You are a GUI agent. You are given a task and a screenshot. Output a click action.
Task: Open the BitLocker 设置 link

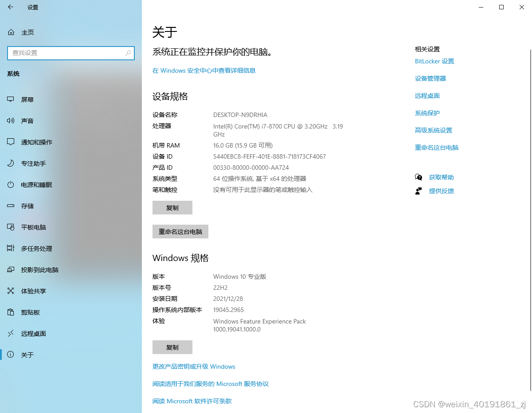[x=434, y=61]
